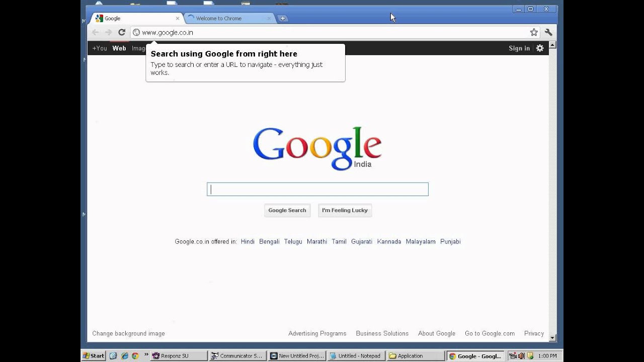Switch language to Hindi

point(248,242)
